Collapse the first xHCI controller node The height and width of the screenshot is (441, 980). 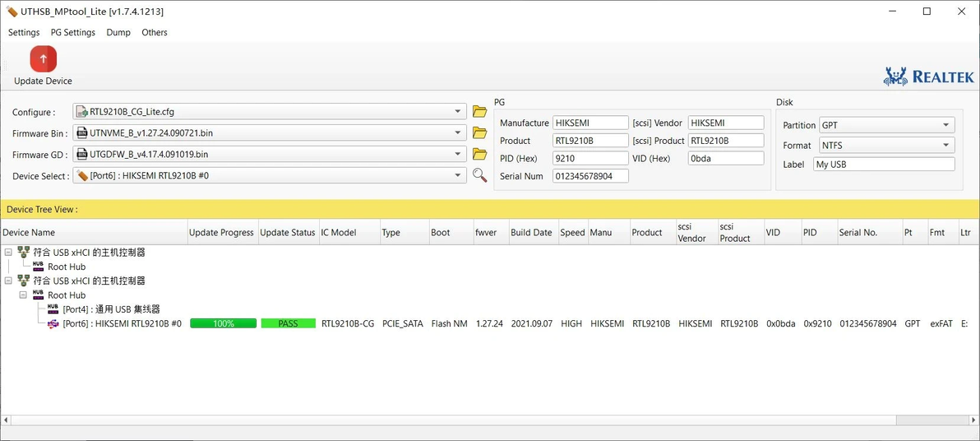tap(8, 252)
